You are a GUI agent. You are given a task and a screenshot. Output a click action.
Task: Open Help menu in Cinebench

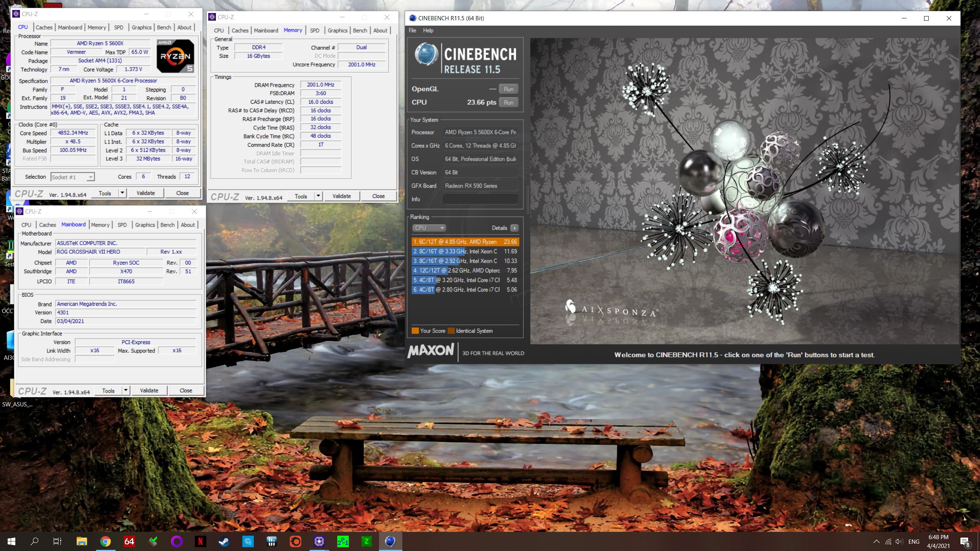coord(428,31)
